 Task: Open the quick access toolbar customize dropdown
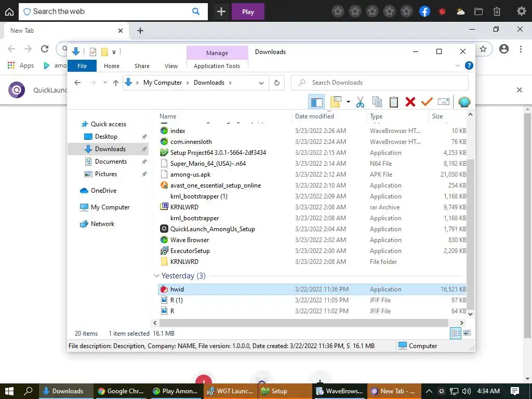pyautogui.click(x=114, y=52)
